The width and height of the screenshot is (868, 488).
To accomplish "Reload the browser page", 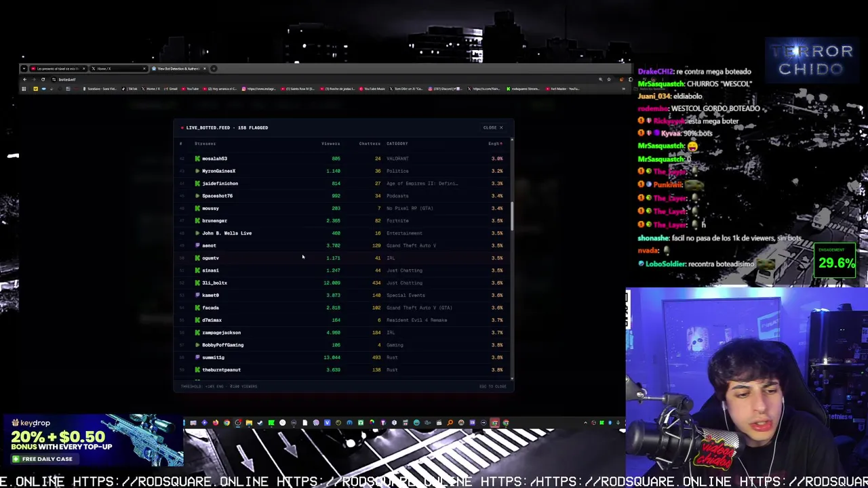I will click(43, 79).
